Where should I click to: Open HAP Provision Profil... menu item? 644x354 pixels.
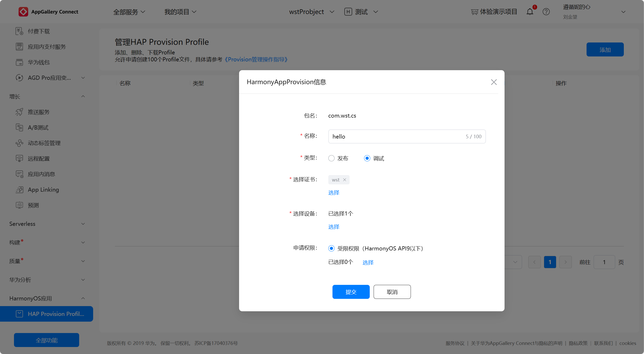point(47,314)
